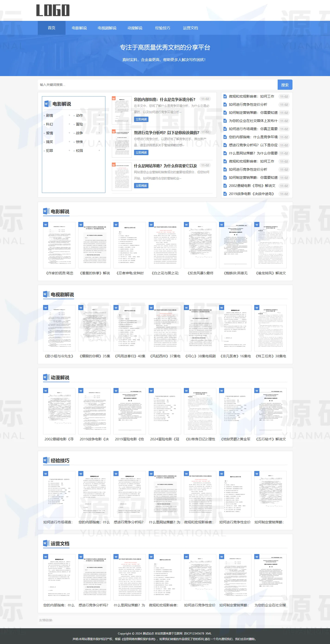Focus the 输入关键词搜索 search field

[157, 85]
